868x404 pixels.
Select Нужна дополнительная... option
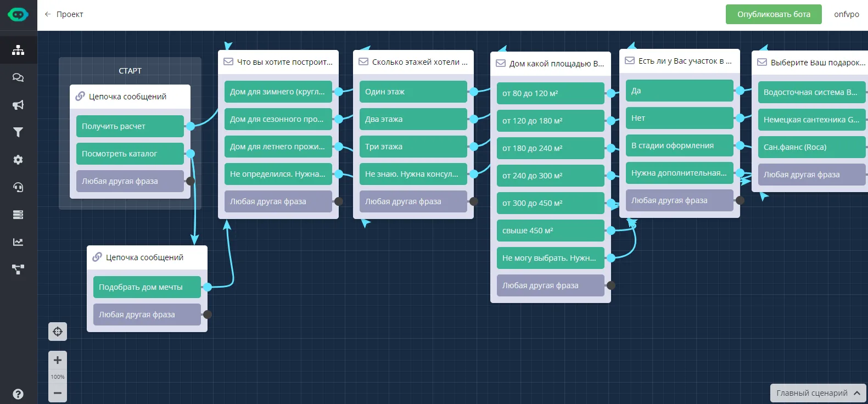pyautogui.click(x=680, y=173)
